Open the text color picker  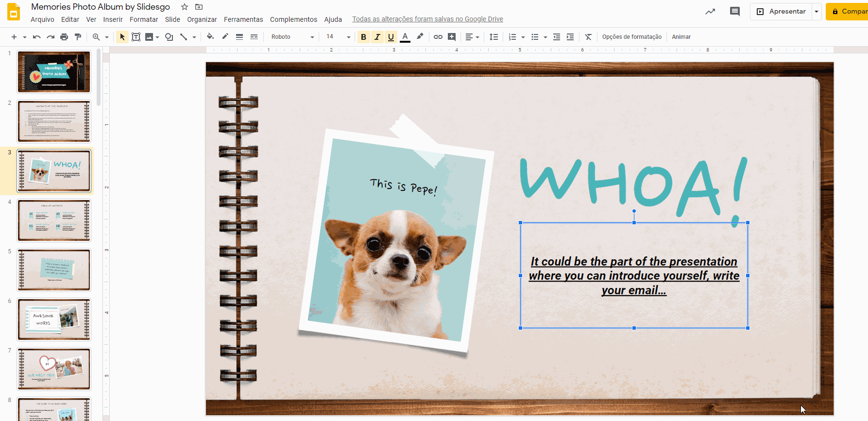coord(405,37)
